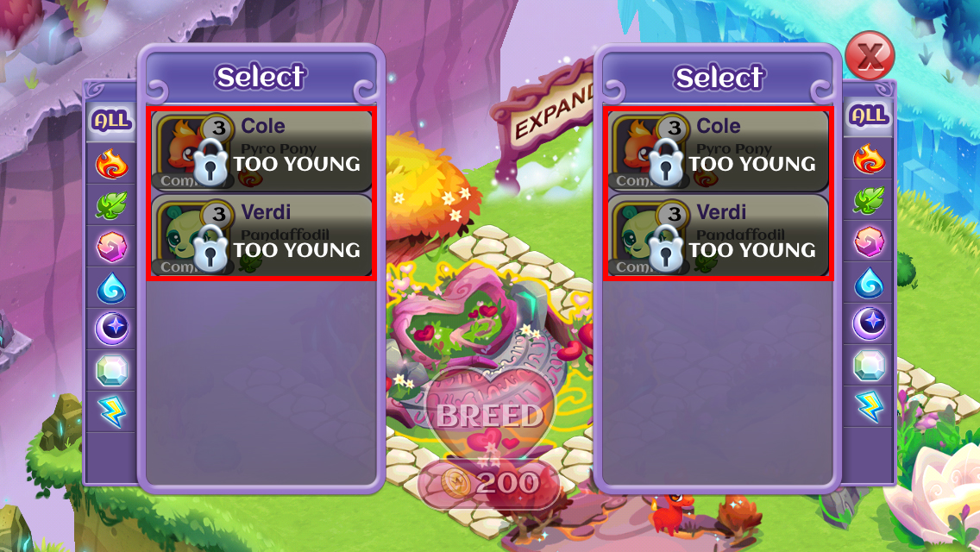Select Verdi the Pandaffodil in right list

(718, 236)
